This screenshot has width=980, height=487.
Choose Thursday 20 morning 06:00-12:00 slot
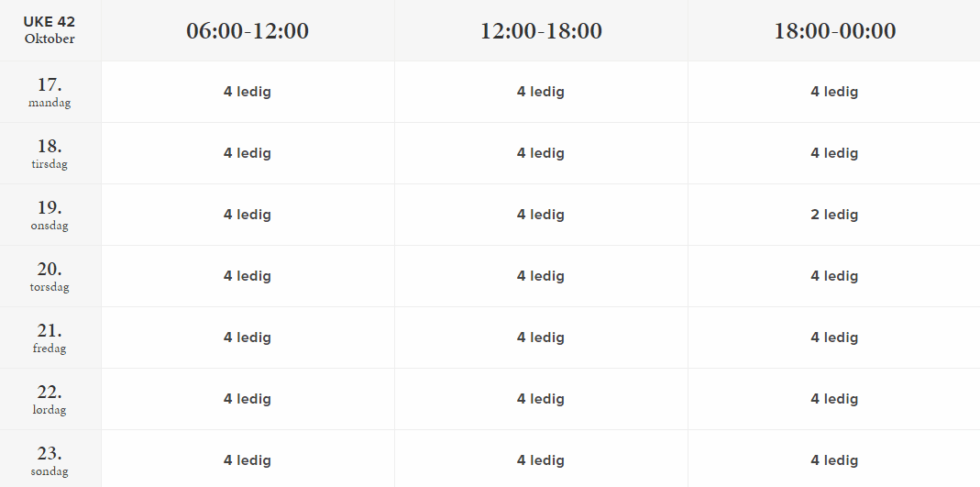(x=248, y=276)
